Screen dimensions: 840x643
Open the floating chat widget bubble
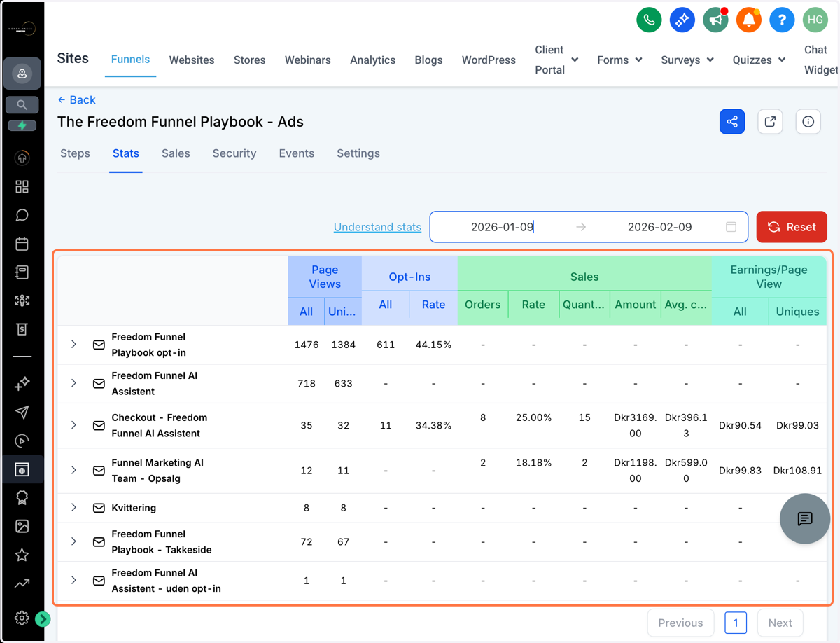[x=805, y=518]
